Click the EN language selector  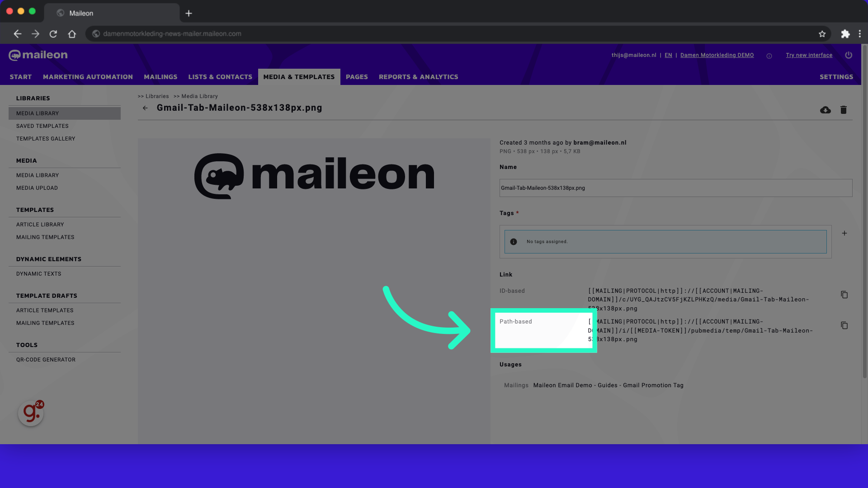(668, 55)
